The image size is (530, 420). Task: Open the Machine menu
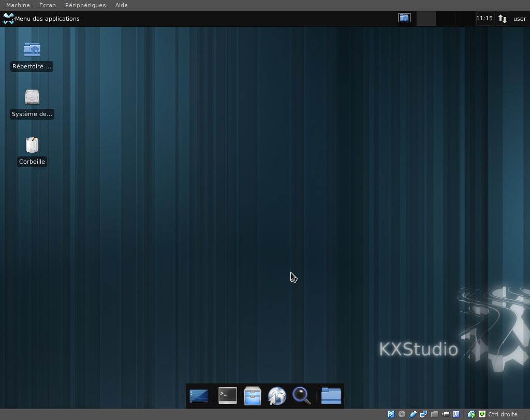pyautogui.click(x=18, y=5)
